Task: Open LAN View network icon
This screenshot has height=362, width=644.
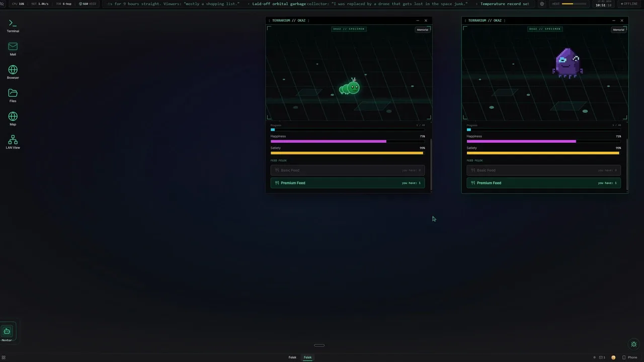Action: tap(13, 142)
